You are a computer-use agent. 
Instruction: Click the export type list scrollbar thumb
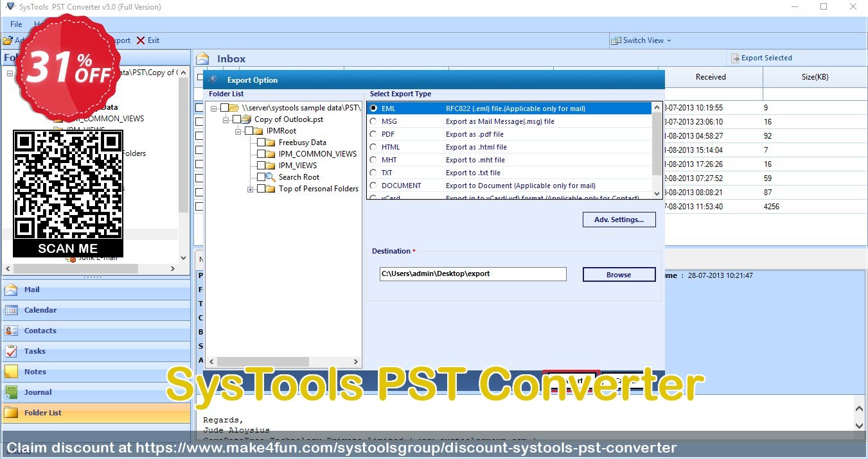(657, 144)
